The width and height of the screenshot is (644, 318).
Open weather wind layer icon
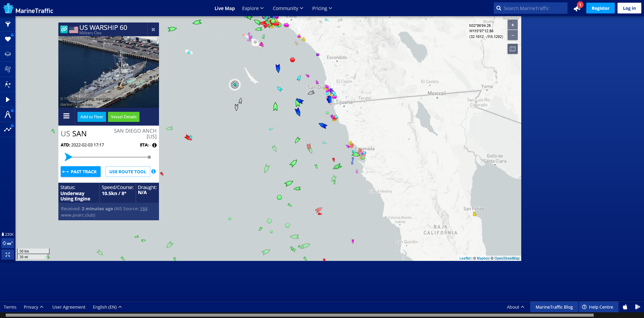[x=8, y=69]
